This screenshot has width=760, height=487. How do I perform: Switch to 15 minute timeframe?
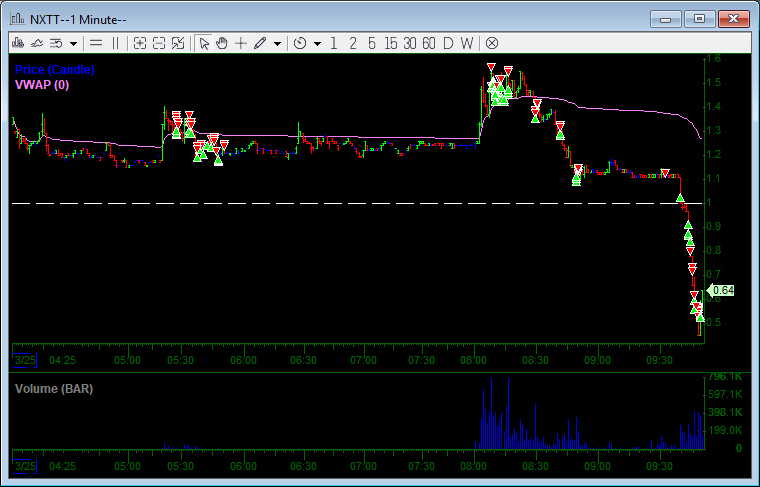coord(391,44)
